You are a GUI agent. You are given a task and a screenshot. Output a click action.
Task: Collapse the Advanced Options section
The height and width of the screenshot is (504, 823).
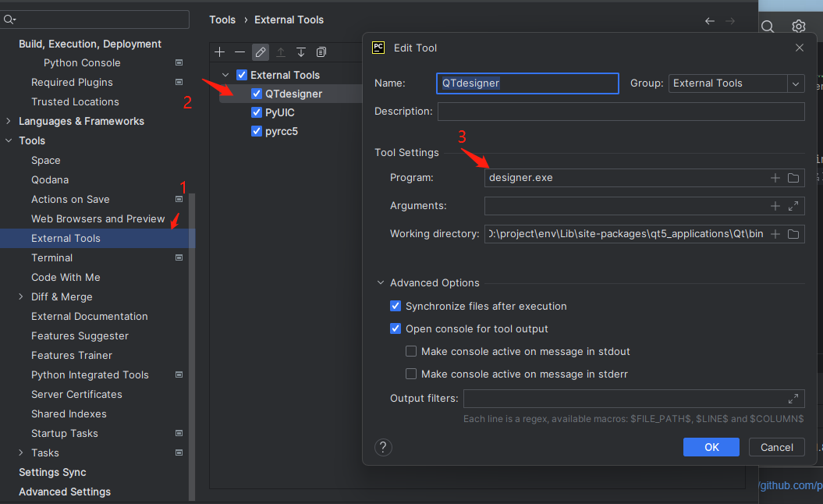(x=381, y=282)
